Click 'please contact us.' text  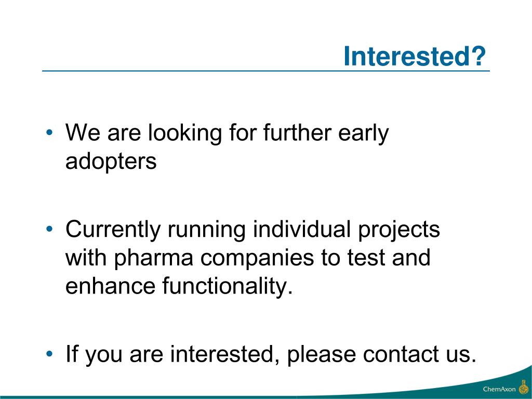[x=382, y=354]
